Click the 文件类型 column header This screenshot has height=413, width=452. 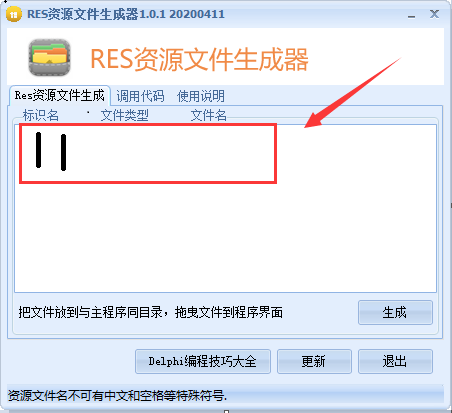(x=125, y=115)
